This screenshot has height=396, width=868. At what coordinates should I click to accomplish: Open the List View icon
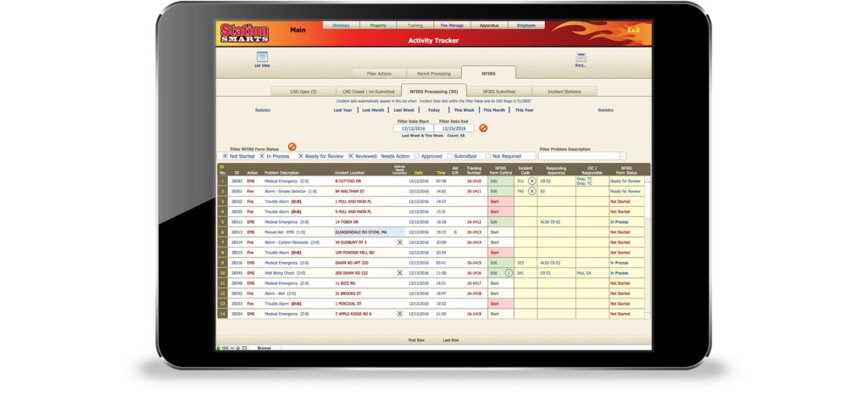pyautogui.click(x=262, y=57)
